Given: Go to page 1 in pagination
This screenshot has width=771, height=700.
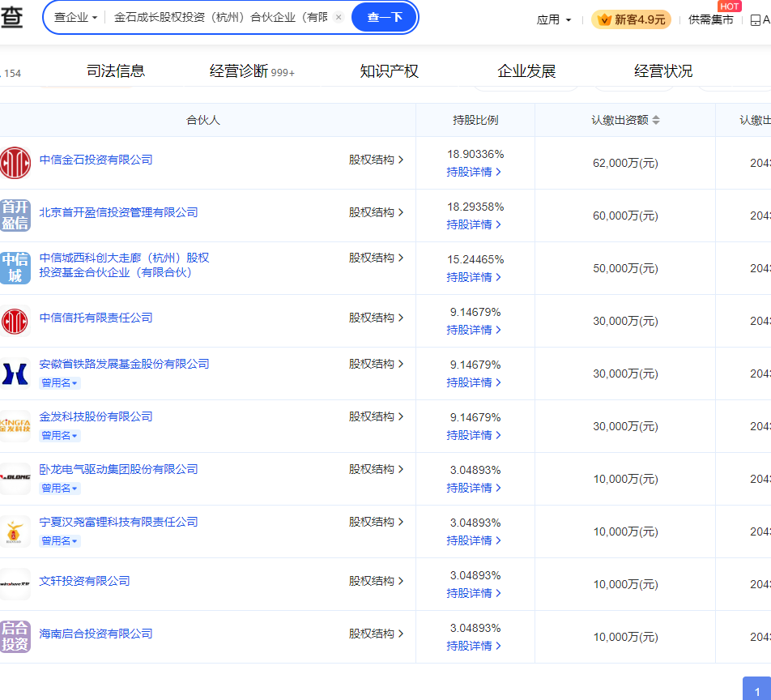Looking at the screenshot, I should [756, 689].
